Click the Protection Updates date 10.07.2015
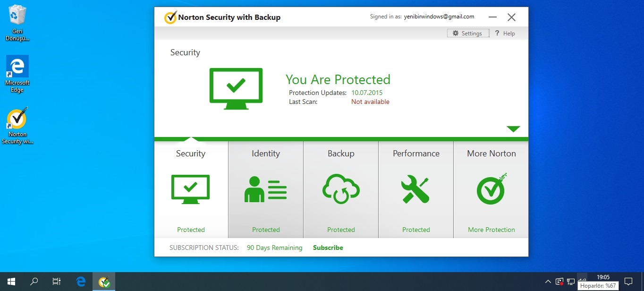The height and width of the screenshot is (291, 644). point(367,93)
